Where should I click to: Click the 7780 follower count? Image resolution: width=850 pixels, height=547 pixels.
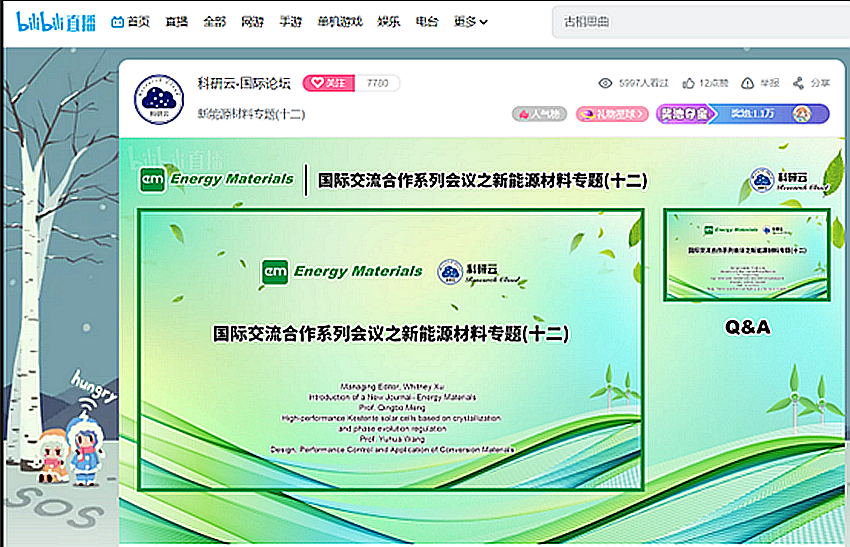click(x=377, y=83)
